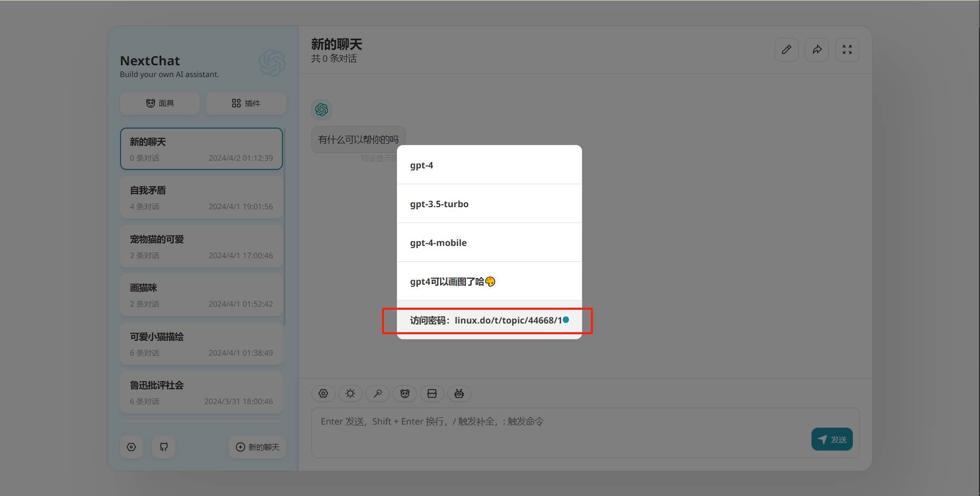Click the NextChat logo icon in sidebar
Image resolution: width=980 pixels, height=496 pixels.
[272, 63]
